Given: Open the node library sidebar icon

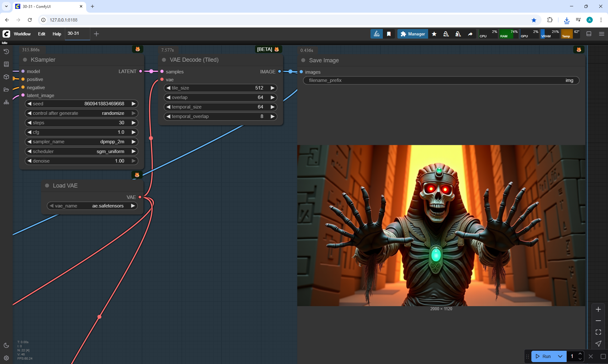Looking at the screenshot, I should click(6, 64).
